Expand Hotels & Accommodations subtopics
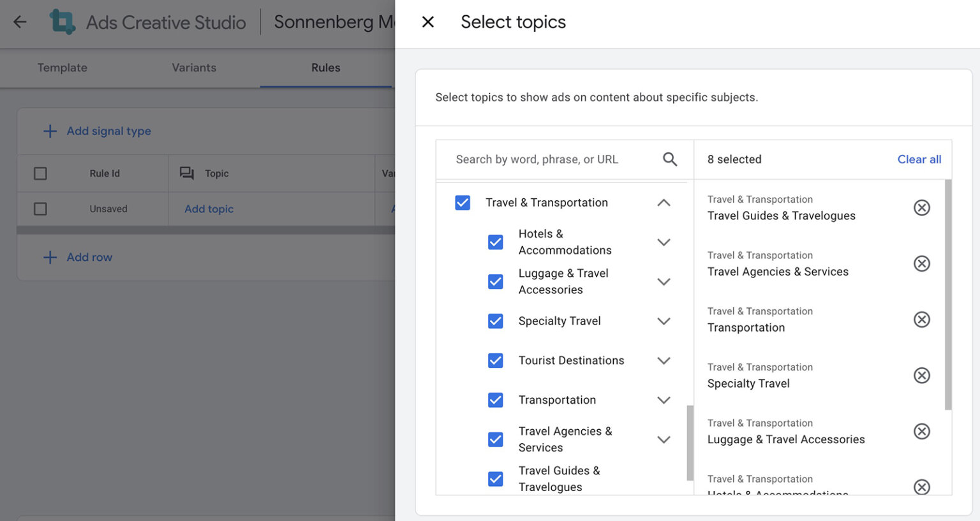980x521 pixels. coord(664,242)
